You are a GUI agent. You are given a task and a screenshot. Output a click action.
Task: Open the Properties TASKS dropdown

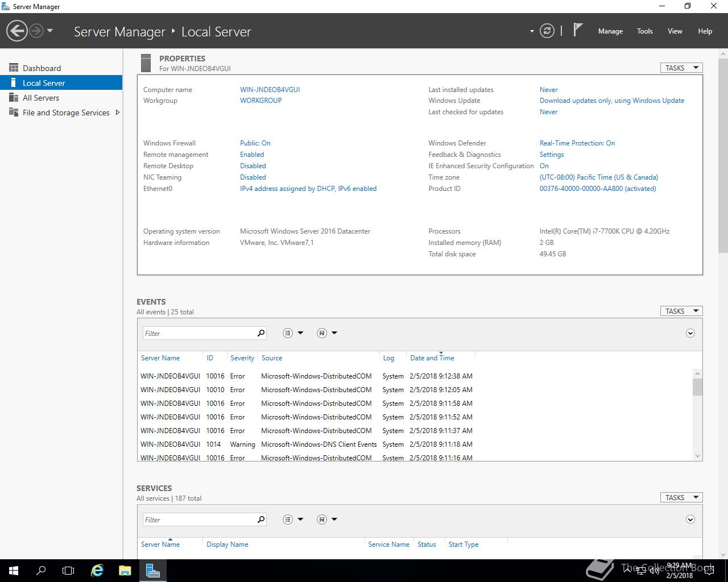681,68
